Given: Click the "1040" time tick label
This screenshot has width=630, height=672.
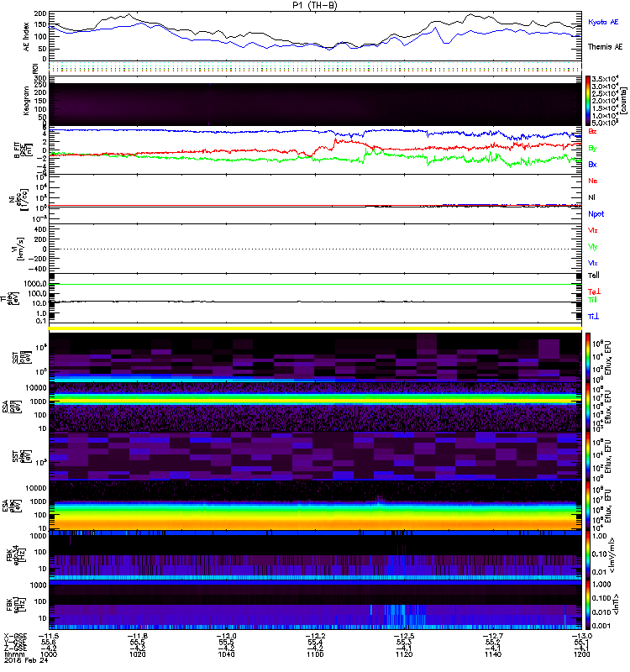Looking at the screenshot, I should point(226,654).
